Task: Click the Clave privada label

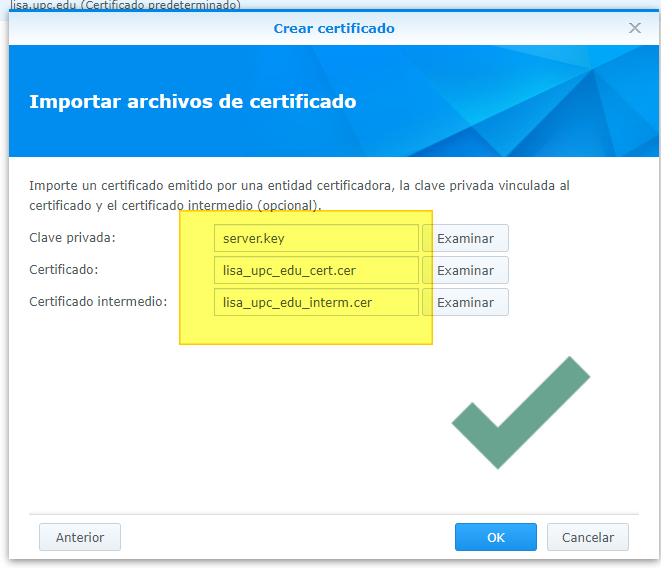Action: (x=73, y=238)
